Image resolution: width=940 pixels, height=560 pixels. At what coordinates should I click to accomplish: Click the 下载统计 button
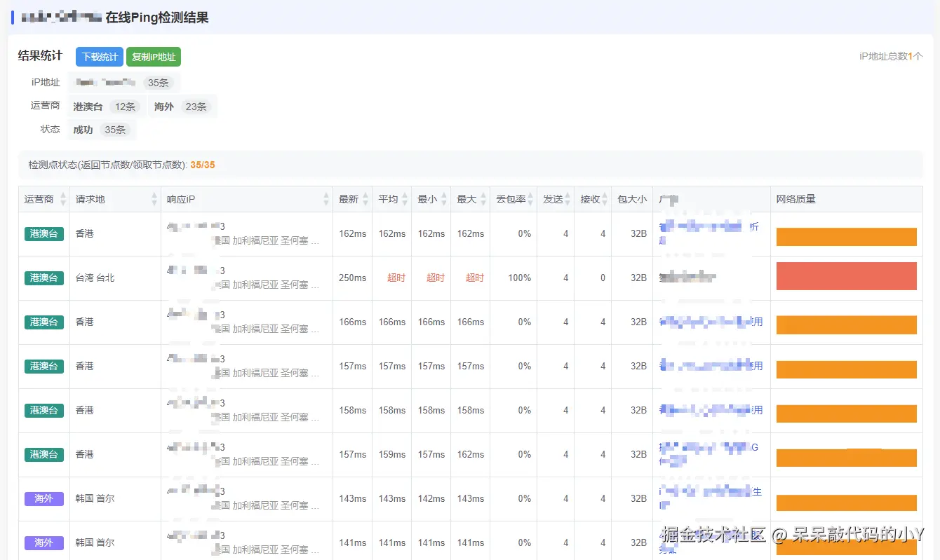pos(100,57)
